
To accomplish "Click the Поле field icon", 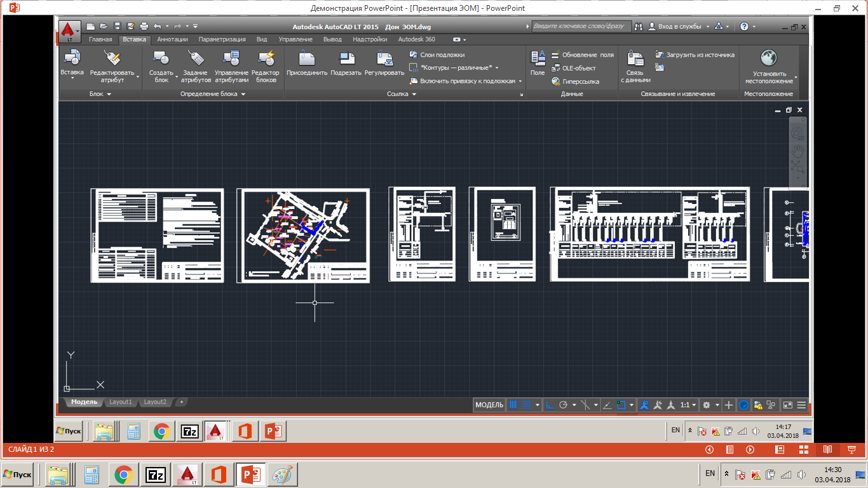I will point(538,59).
